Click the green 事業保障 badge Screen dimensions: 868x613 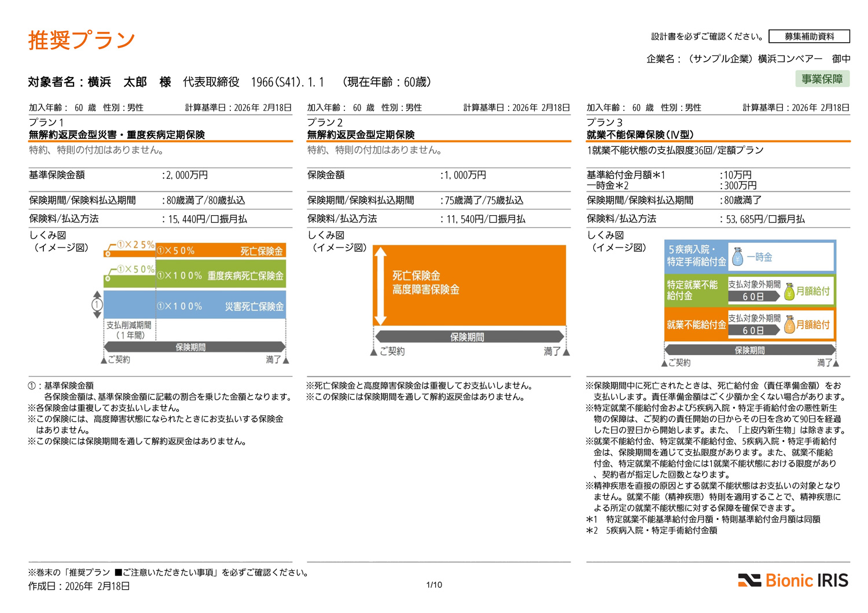[x=822, y=79]
